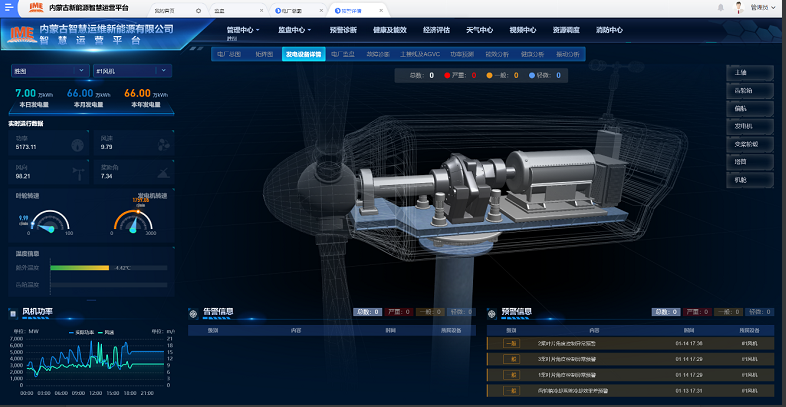
Task: Toggle 实际功率 legend in power chart
Action: (84, 331)
